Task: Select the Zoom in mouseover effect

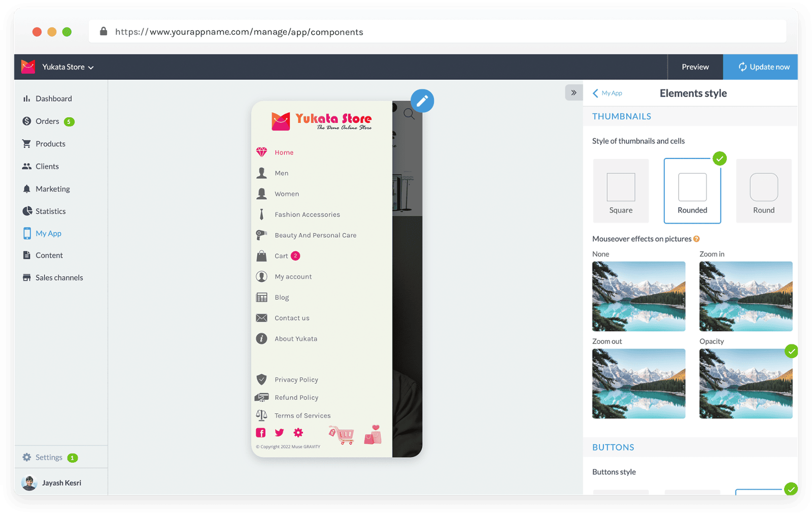Action: [745, 297]
